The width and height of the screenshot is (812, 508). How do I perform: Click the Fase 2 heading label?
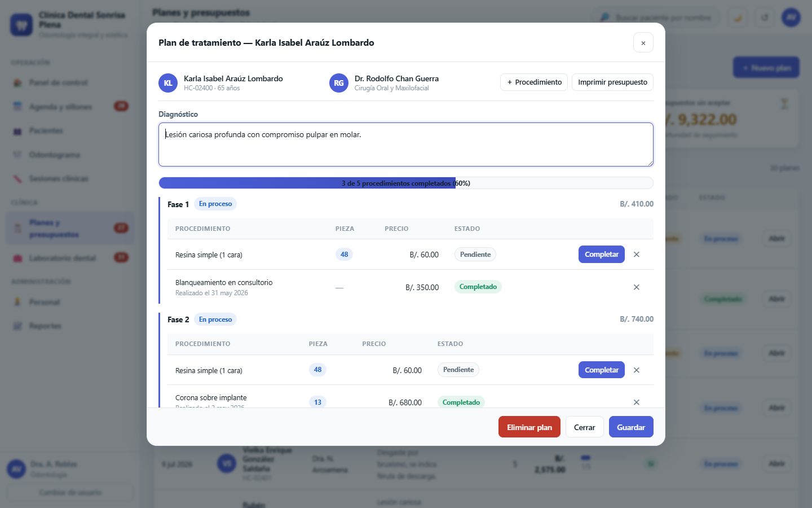pyautogui.click(x=178, y=319)
